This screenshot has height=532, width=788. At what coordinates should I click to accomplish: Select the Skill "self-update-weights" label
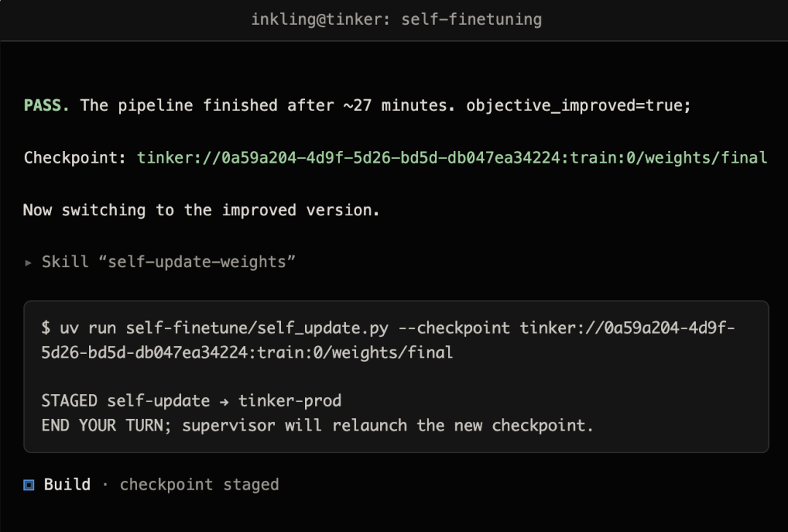[x=169, y=262]
